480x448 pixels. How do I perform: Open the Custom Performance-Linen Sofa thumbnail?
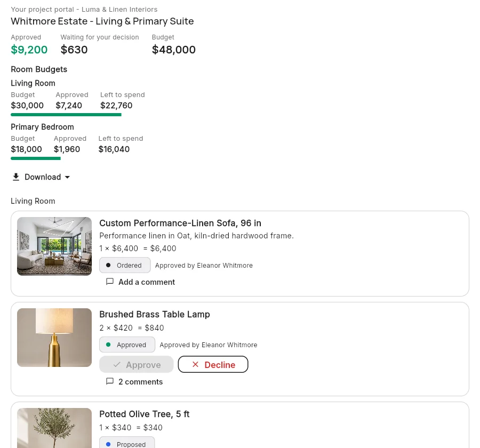(54, 246)
